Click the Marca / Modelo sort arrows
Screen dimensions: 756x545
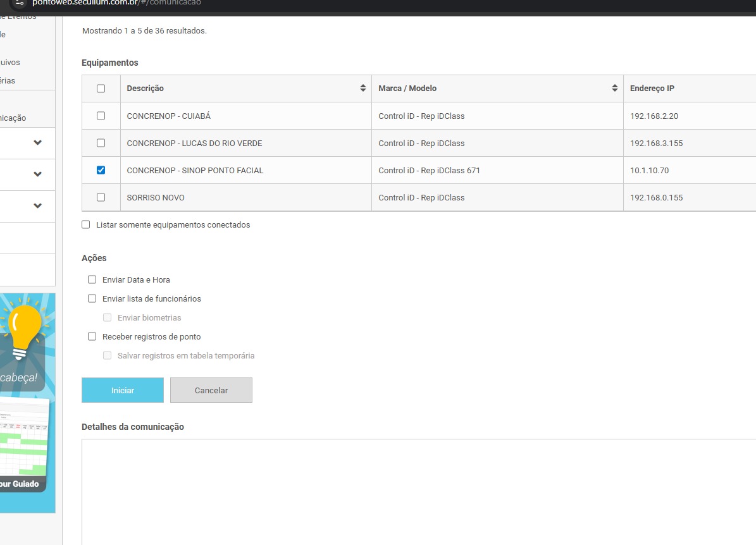tap(614, 89)
